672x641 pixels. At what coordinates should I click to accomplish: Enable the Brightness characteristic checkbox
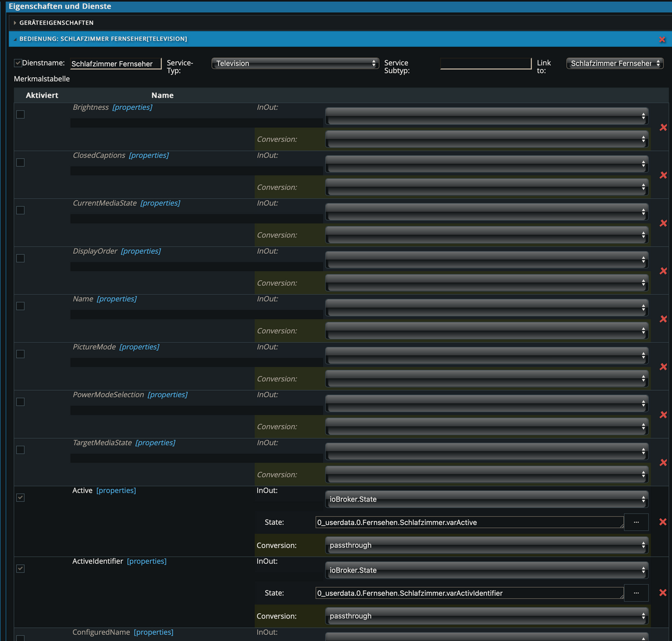[20, 114]
